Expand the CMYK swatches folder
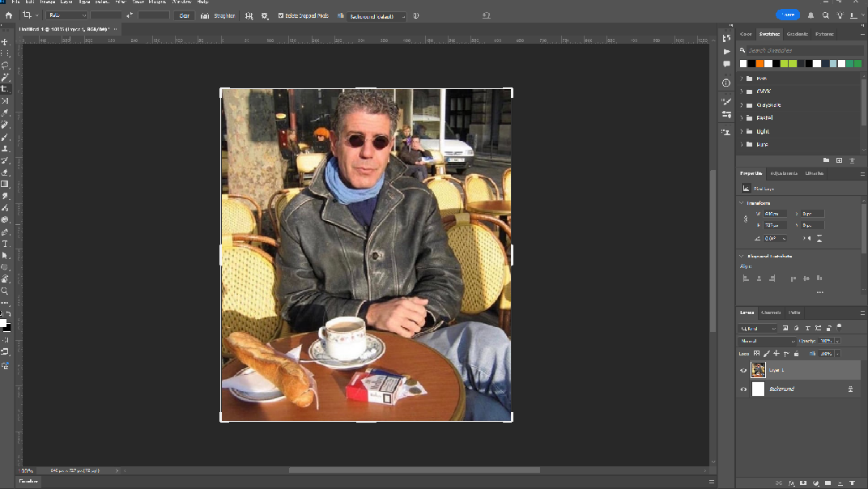 742,91
